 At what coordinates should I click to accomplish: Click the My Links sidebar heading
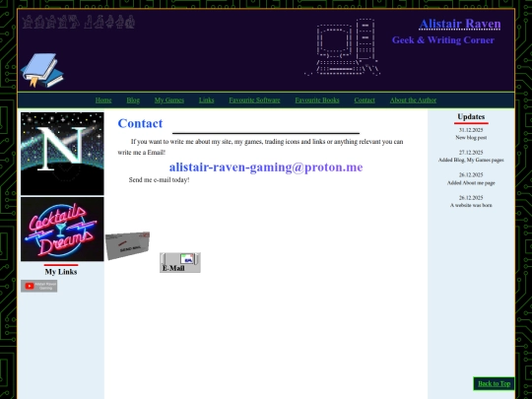tap(61, 272)
